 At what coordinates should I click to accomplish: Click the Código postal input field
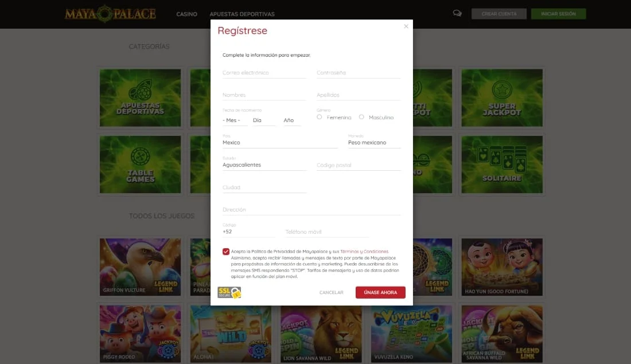(x=358, y=165)
